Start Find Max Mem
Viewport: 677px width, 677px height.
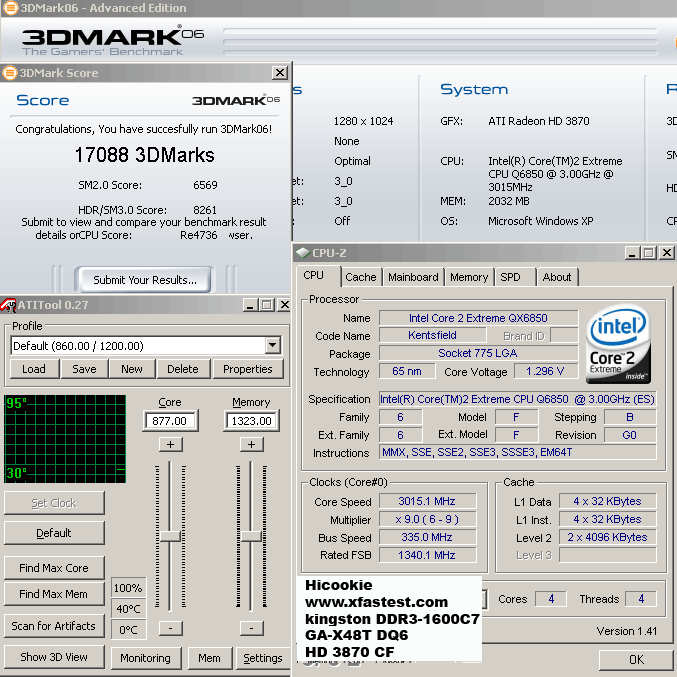[x=54, y=594]
